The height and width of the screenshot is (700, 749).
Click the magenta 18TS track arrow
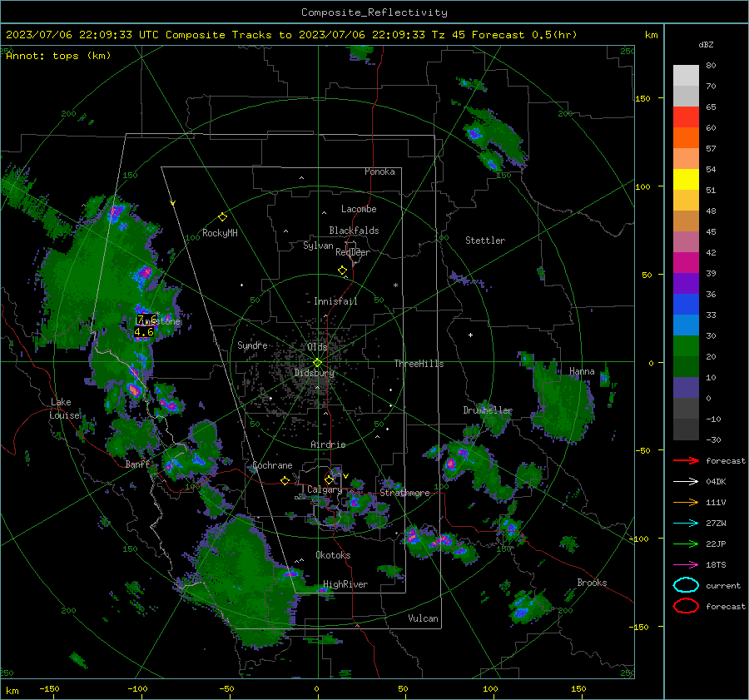686,564
